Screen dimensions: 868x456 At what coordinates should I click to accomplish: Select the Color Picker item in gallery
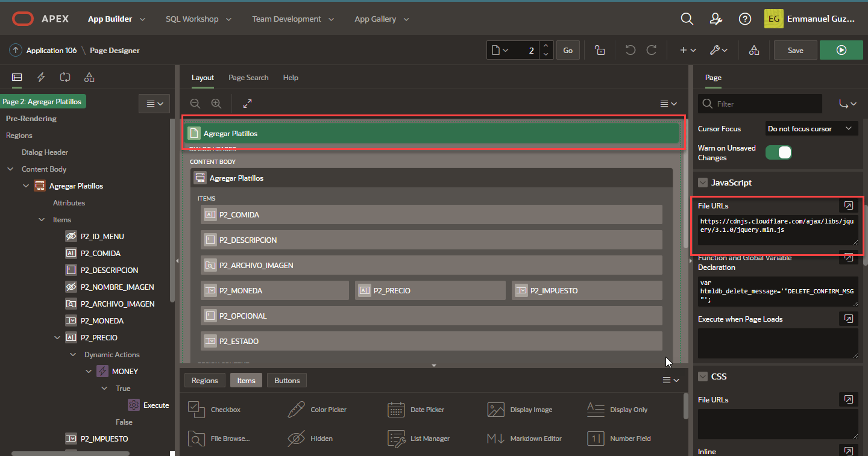pos(317,410)
